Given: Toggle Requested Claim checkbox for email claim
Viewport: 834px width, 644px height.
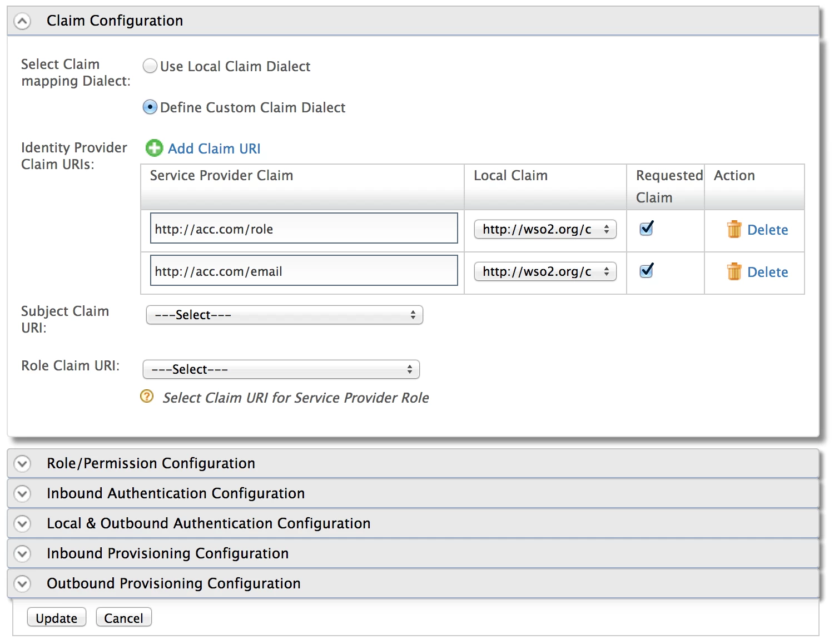Looking at the screenshot, I should tap(647, 270).
